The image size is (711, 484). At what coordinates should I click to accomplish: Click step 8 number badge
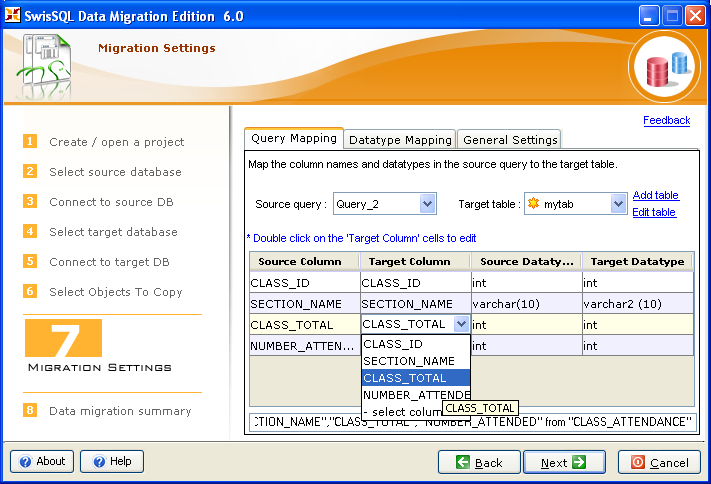30,411
